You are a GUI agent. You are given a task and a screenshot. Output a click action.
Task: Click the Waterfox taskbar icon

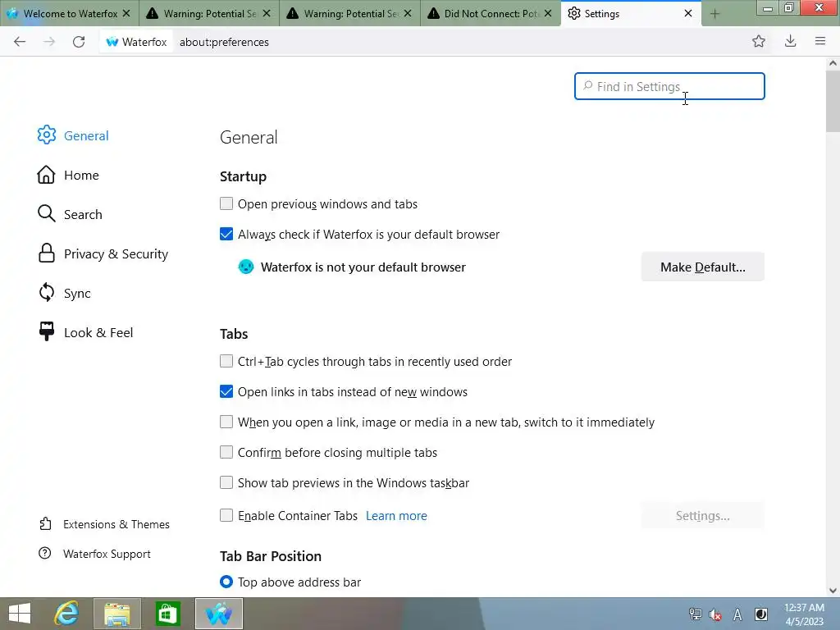click(x=219, y=614)
